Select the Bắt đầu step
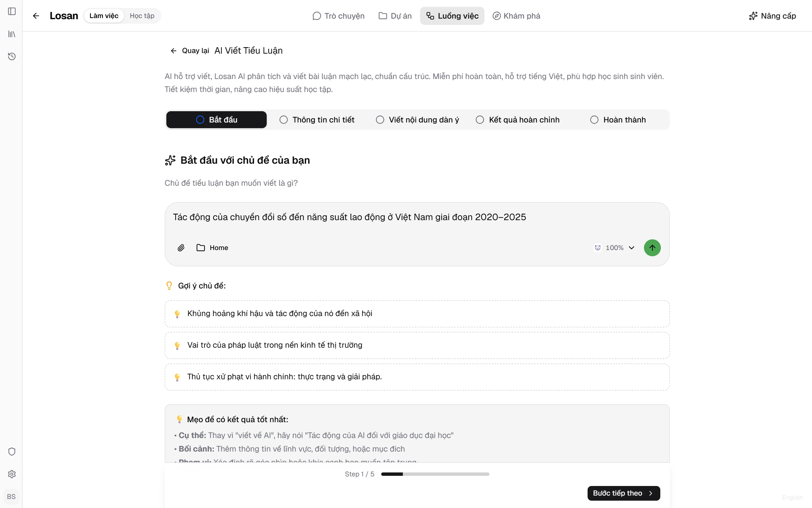Image resolution: width=812 pixels, height=508 pixels. [x=217, y=120]
